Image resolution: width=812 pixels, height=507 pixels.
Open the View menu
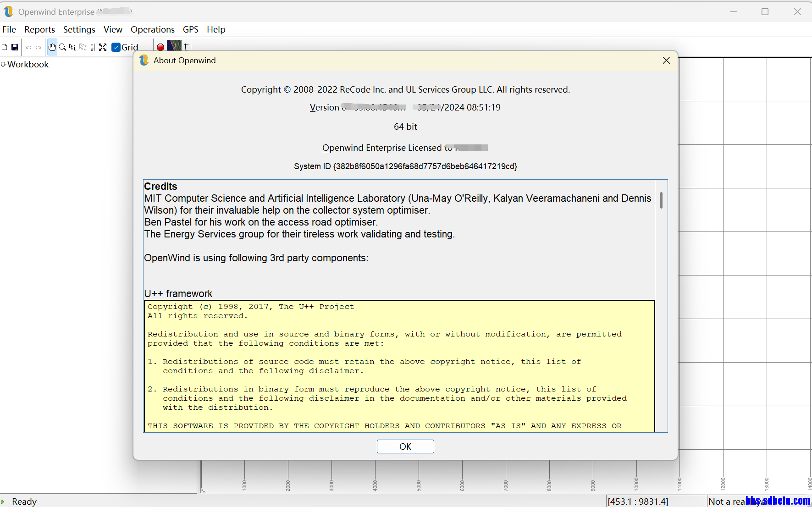[x=113, y=29]
